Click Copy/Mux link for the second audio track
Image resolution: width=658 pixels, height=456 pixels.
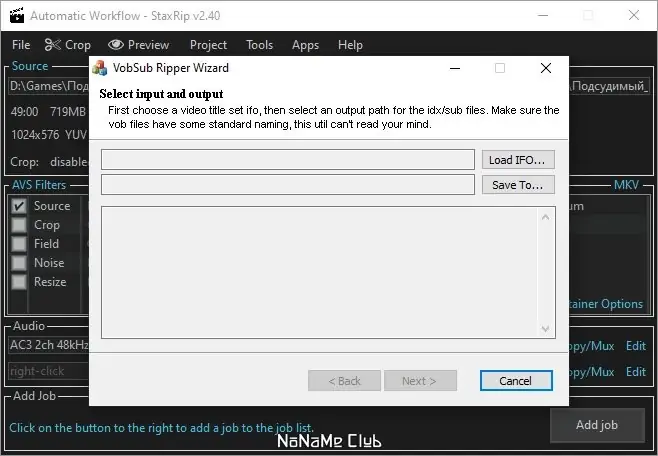click(592, 372)
